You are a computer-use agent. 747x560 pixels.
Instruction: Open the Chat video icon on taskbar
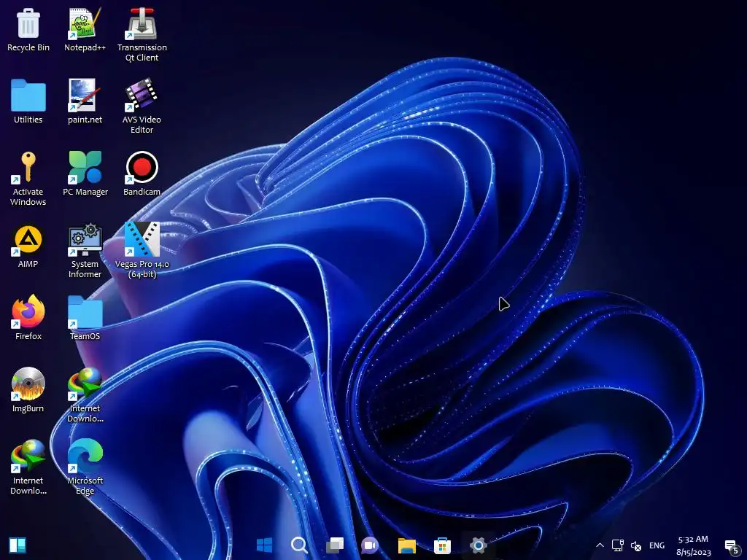click(370, 545)
